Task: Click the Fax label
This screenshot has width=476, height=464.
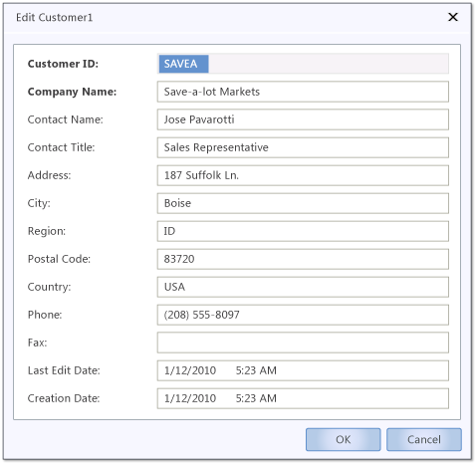Action: pos(37,343)
